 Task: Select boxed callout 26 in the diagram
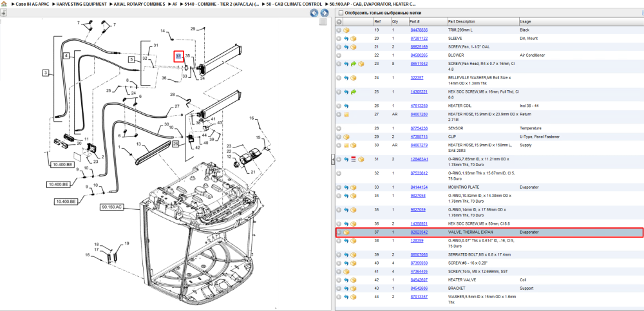point(175,144)
